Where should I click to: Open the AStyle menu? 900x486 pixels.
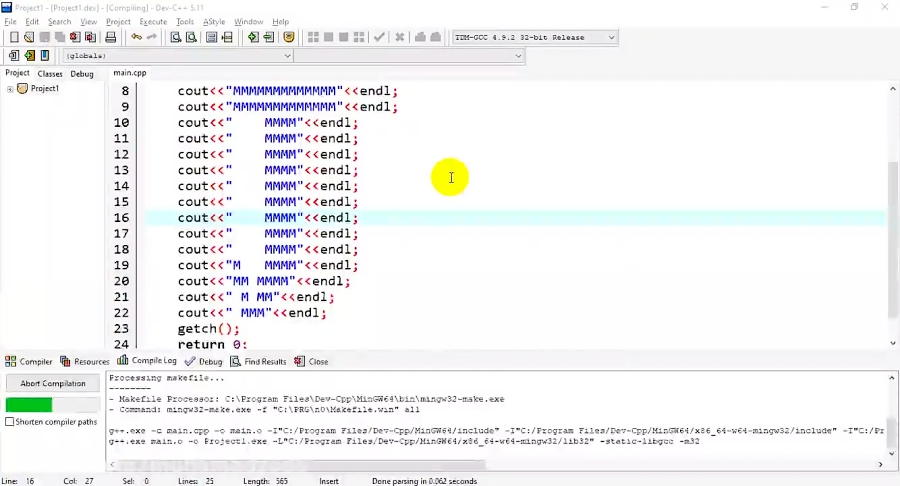click(214, 22)
